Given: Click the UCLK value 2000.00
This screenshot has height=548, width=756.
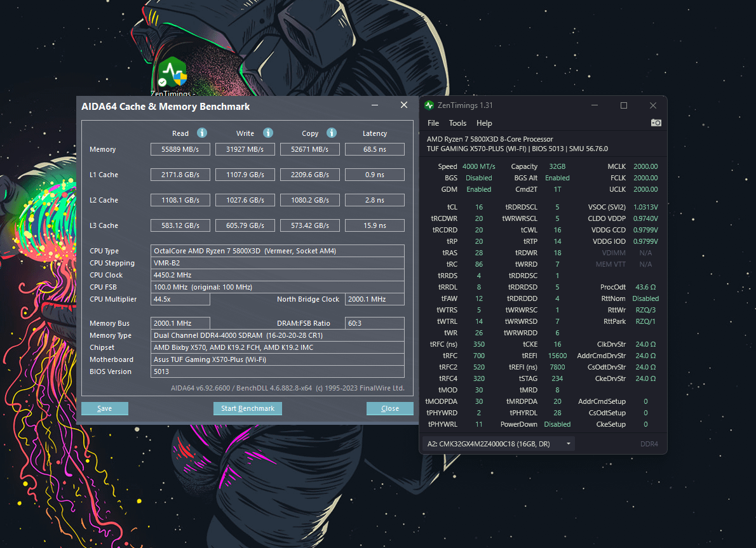Looking at the screenshot, I should pyautogui.click(x=645, y=189).
